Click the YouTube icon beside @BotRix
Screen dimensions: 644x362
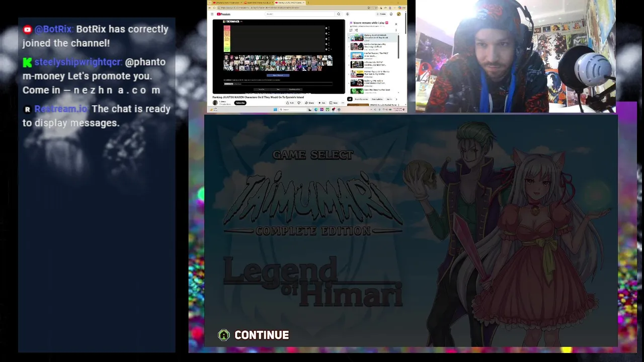(27, 30)
